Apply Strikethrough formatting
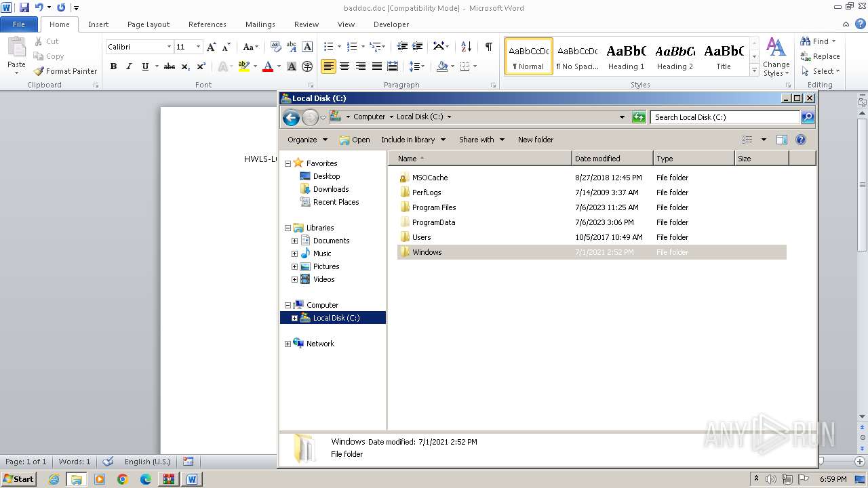Screen dimensions: 868x488 pyautogui.click(x=170, y=66)
